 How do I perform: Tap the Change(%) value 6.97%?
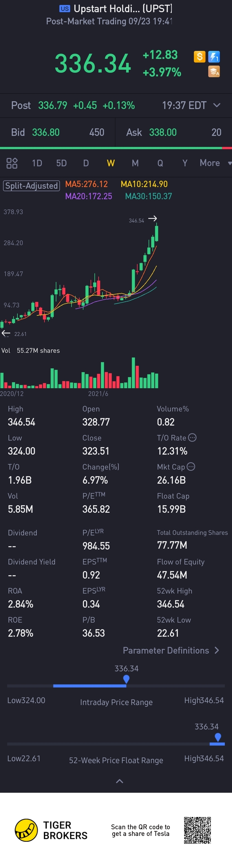(95, 480)
